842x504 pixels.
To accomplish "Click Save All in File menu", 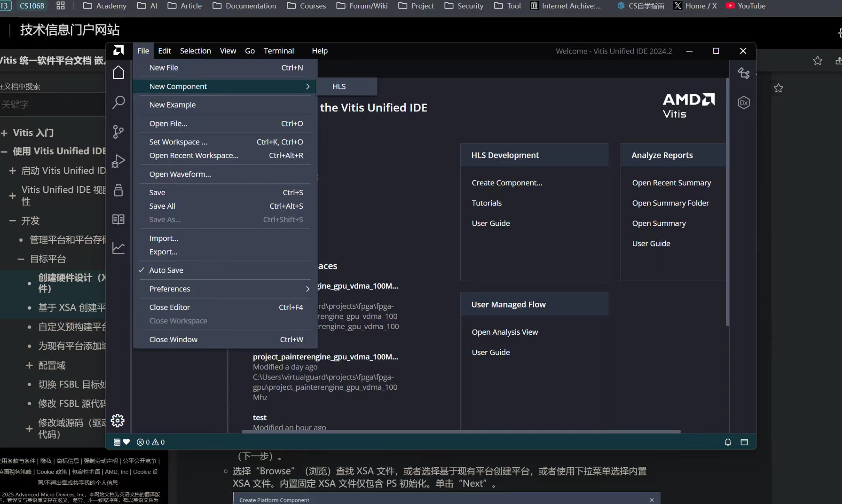I will (x=225, y=206).
